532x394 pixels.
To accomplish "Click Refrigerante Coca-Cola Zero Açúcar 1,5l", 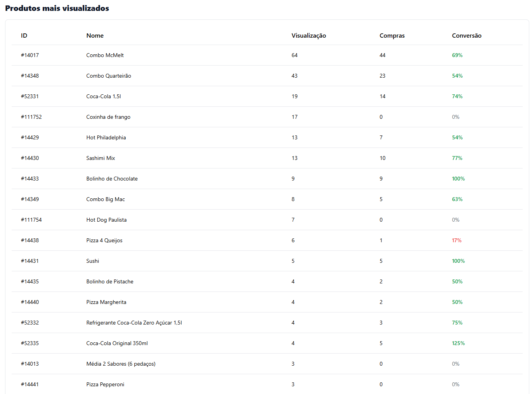I will [x=134, y=323].
